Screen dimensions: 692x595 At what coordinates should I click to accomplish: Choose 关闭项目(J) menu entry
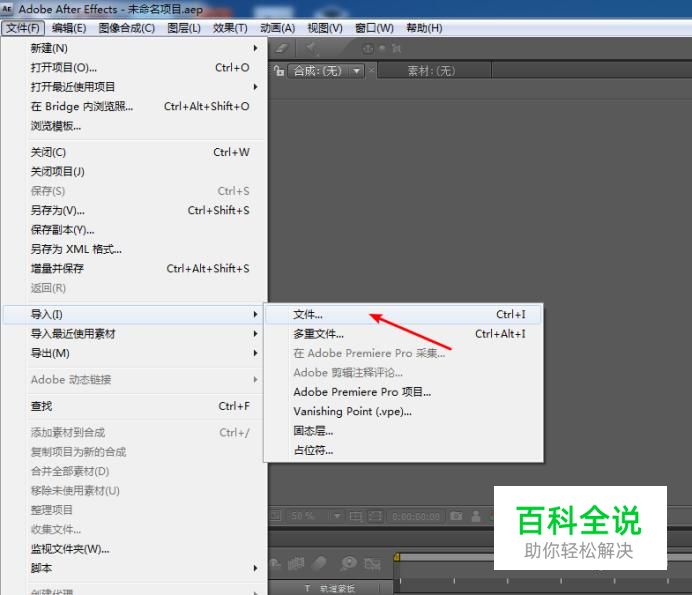pyautogui.click(x=135, y=172)
